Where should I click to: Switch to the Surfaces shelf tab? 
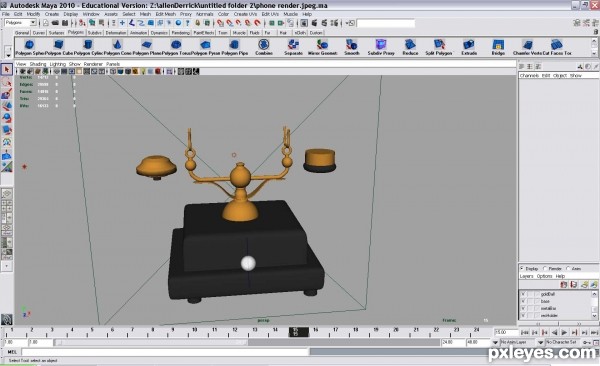tap(56, 33)
